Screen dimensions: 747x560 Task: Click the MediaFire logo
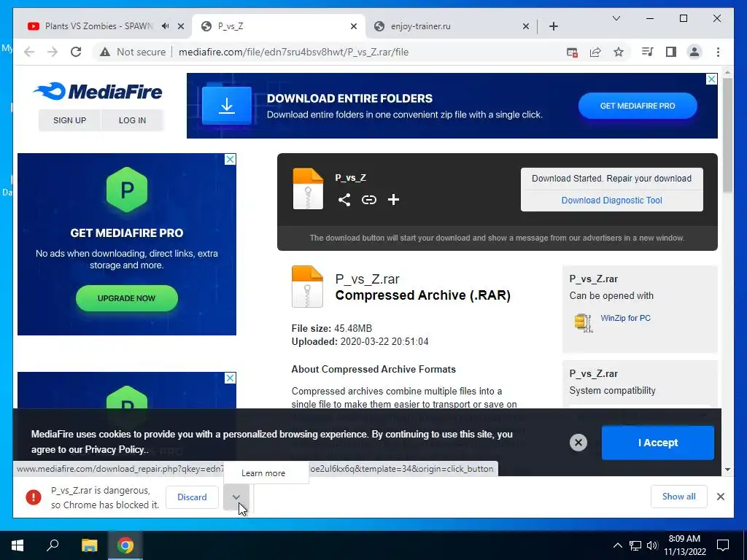tap(98, 91)
